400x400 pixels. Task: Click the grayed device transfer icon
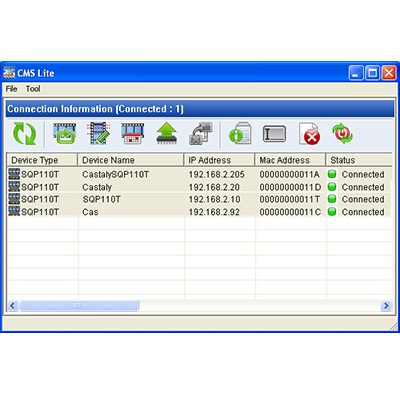click(201, 134)
